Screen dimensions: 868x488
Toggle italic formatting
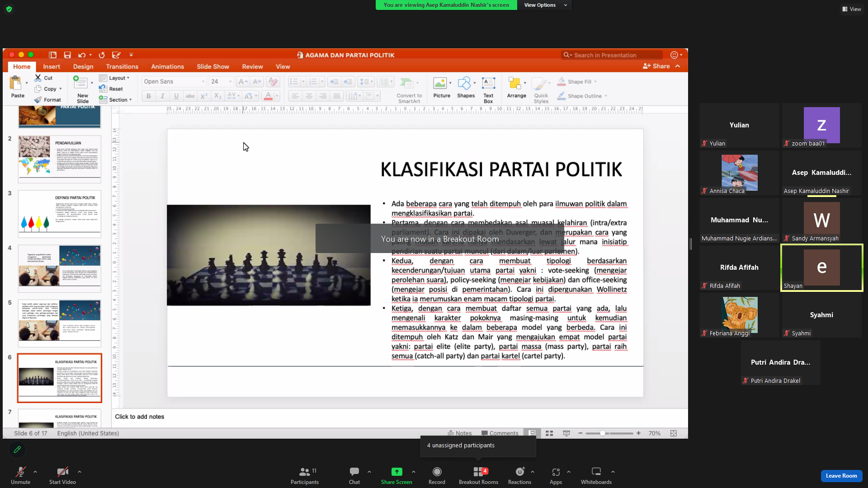(162, 96)
